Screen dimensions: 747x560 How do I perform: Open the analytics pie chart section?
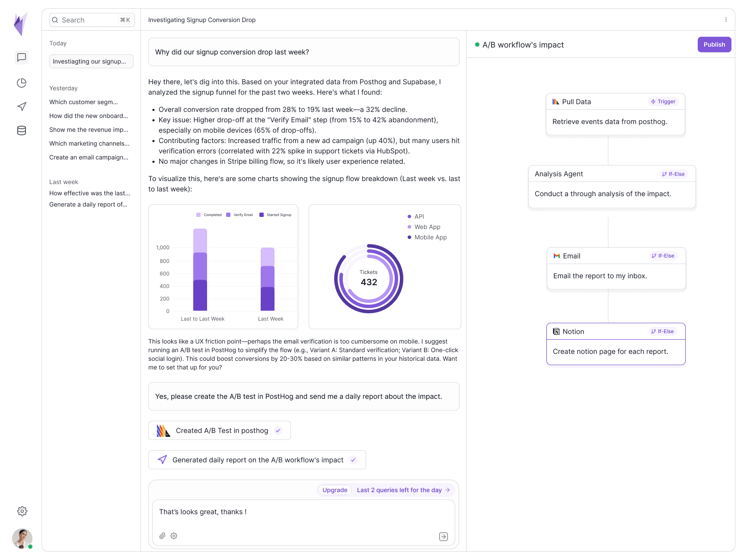coord(22,83)
